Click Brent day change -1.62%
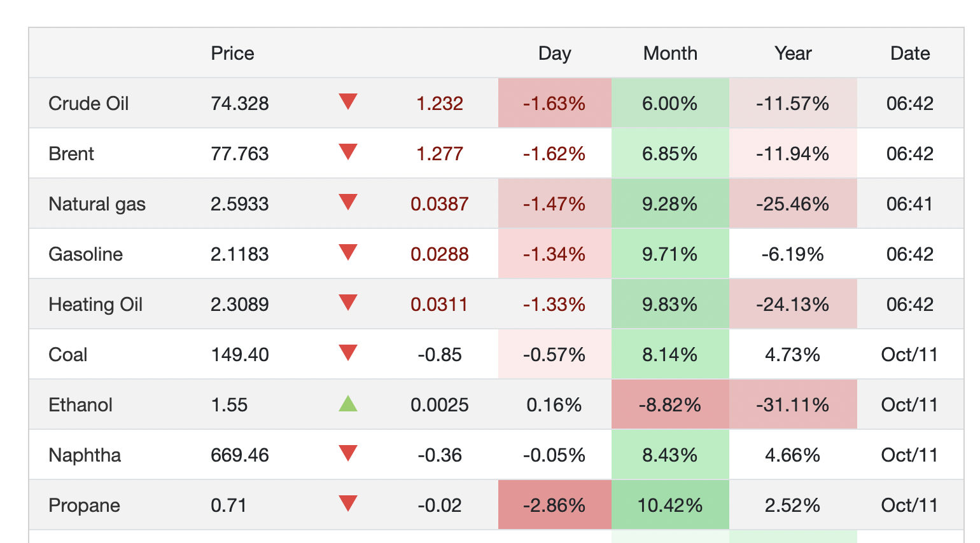Image resolution: width=980 pixels, height=543 pixels. (554, 153)
